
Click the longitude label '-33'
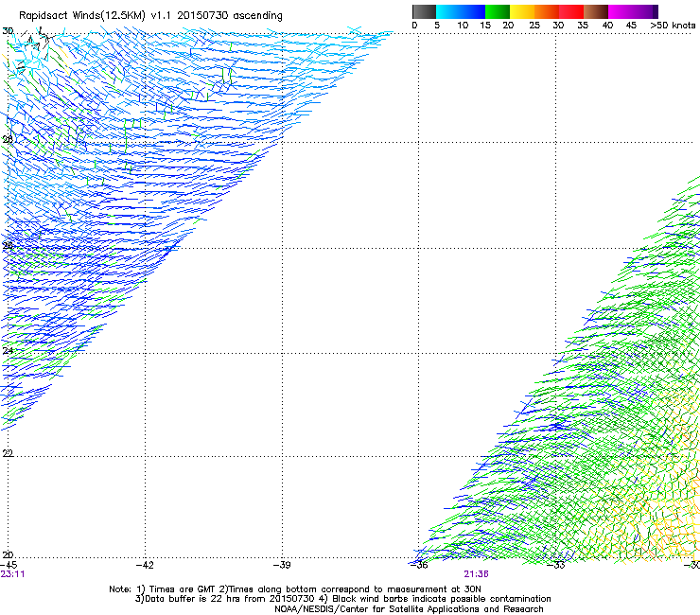(556, 565)
